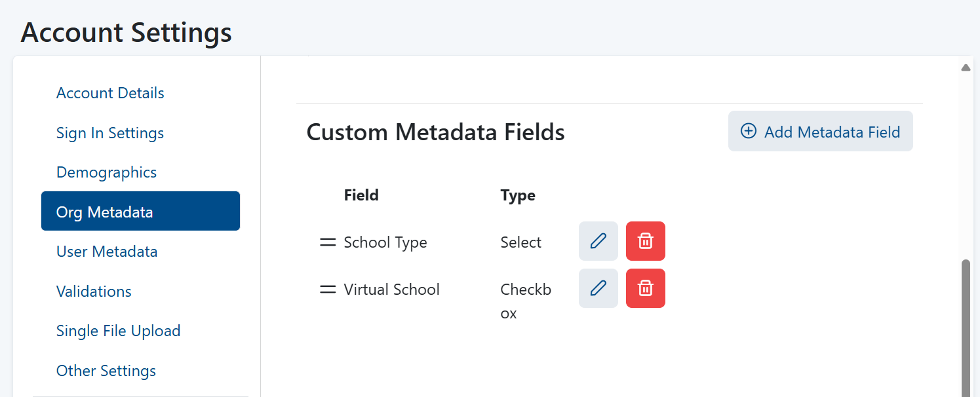Viewport: 980px width, 397px height.
Task: Click the scrollbar up arrow
Action: click(966, 67)
